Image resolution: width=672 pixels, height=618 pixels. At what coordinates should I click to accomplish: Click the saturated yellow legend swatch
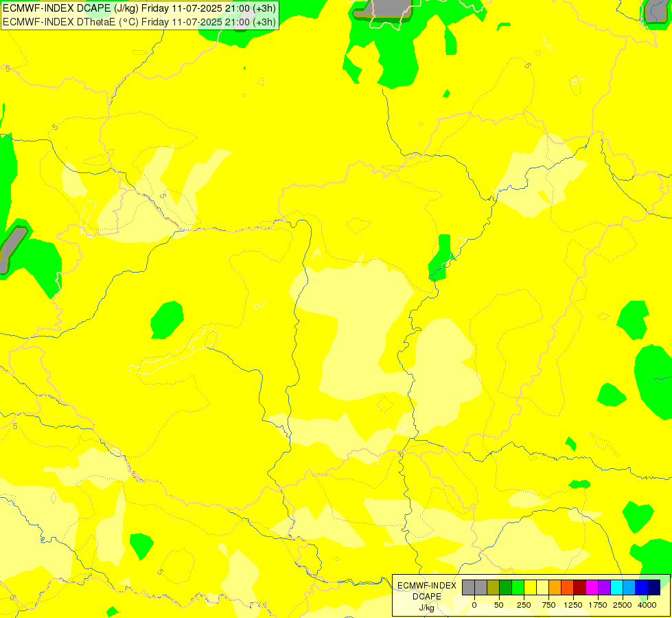click(531, 587)
